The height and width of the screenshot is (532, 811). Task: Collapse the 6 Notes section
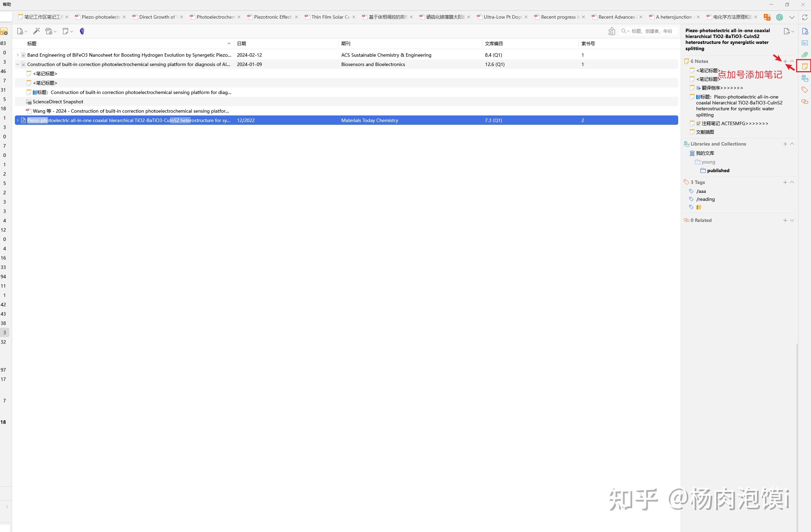[x=792, y=61]
